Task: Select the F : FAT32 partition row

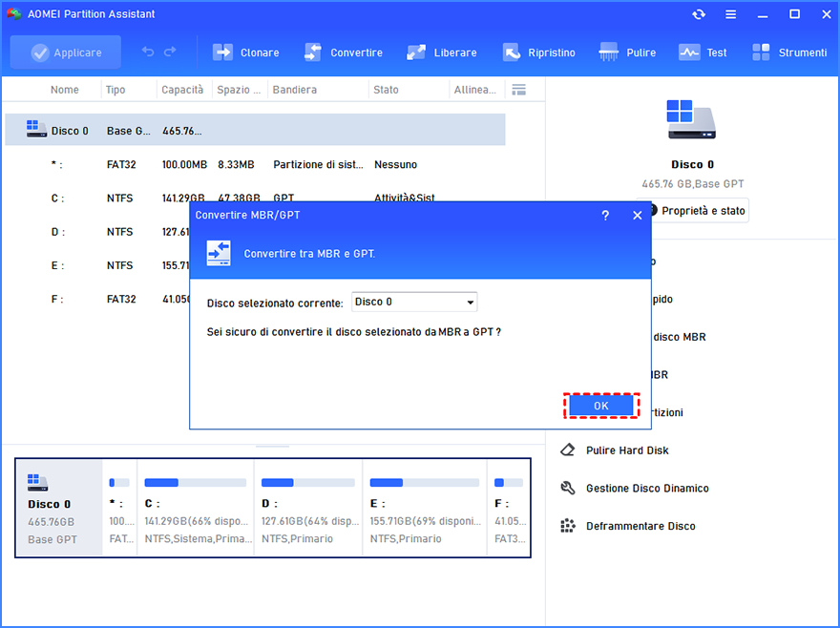Action: [x=97, y=299]
